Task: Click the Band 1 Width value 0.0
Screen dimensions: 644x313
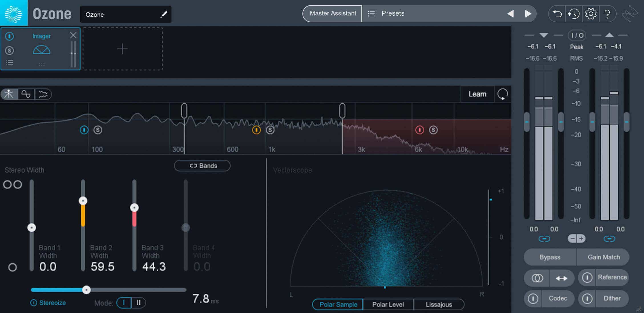Action: 48,267
